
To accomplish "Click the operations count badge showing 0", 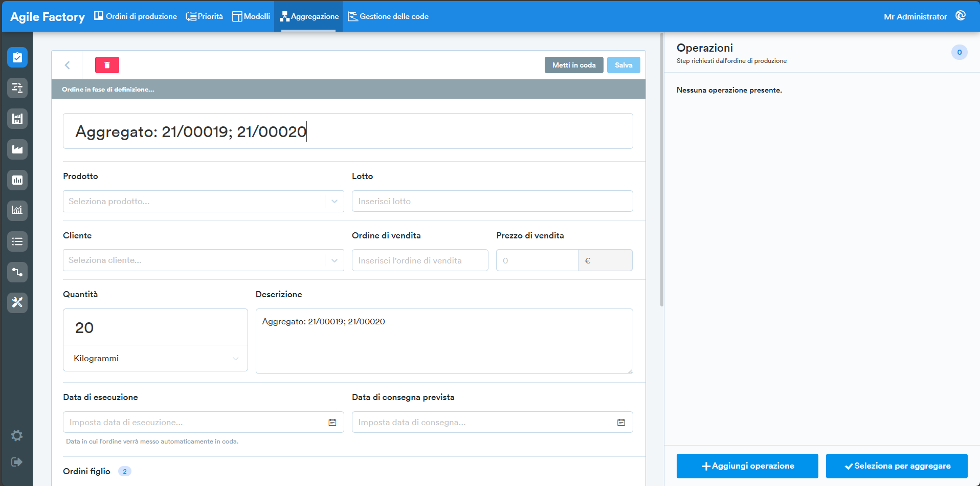I will (959, 52).
